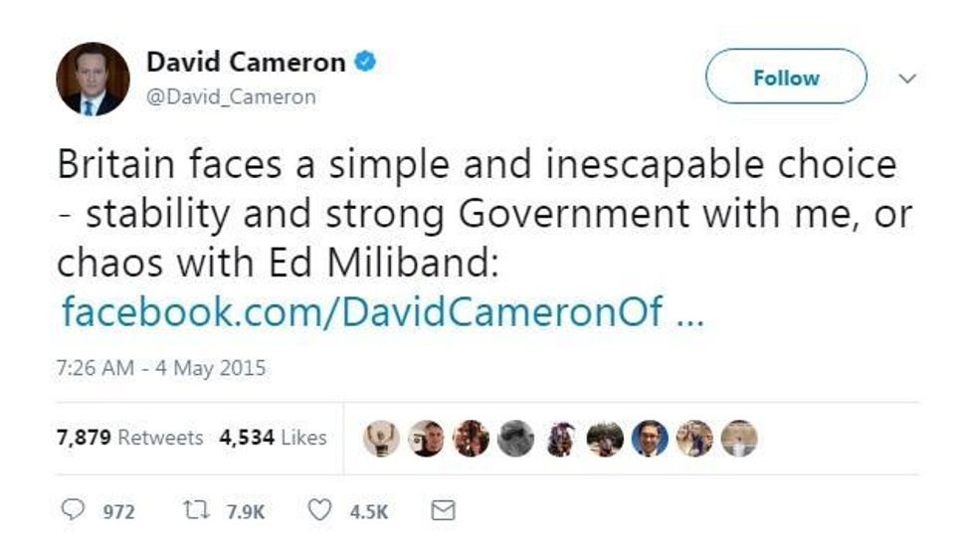The width and height of the screenshot is (975, 560).
Task: Open David Cameron profile picture
Action: tap(93, 79)
